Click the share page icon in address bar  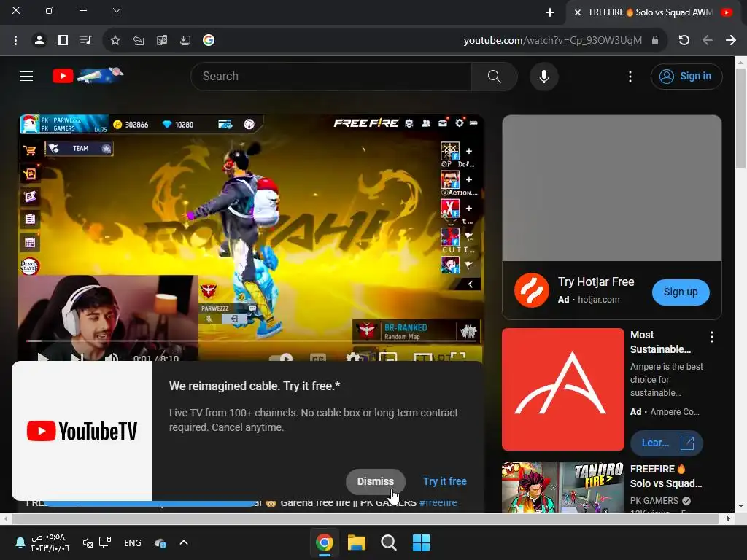point(138,41)
